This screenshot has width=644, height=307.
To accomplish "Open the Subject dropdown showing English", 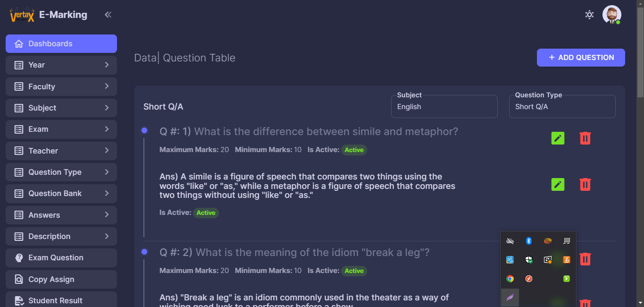I will [x=444, y=107].
